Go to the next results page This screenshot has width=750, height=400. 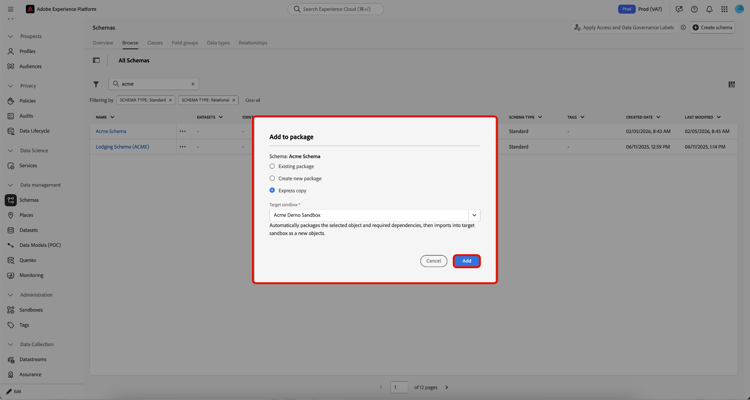pos(447,388)
